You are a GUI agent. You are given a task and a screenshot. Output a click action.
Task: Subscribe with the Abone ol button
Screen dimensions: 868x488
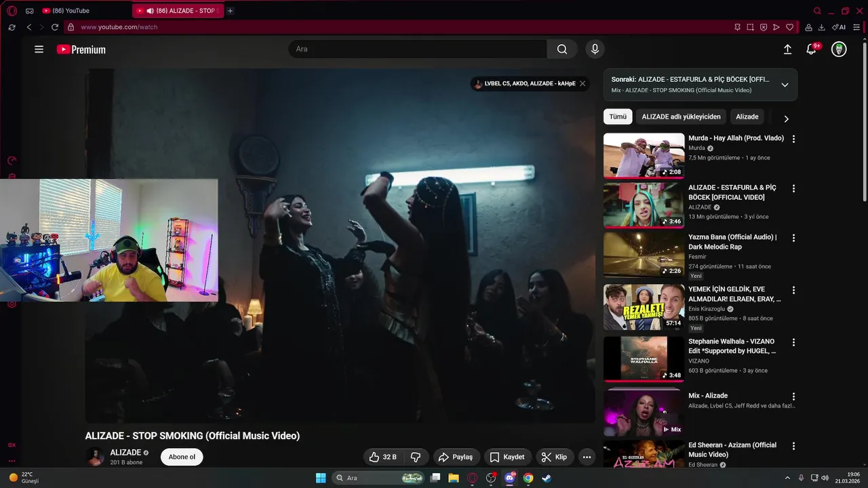click(182, 457)
